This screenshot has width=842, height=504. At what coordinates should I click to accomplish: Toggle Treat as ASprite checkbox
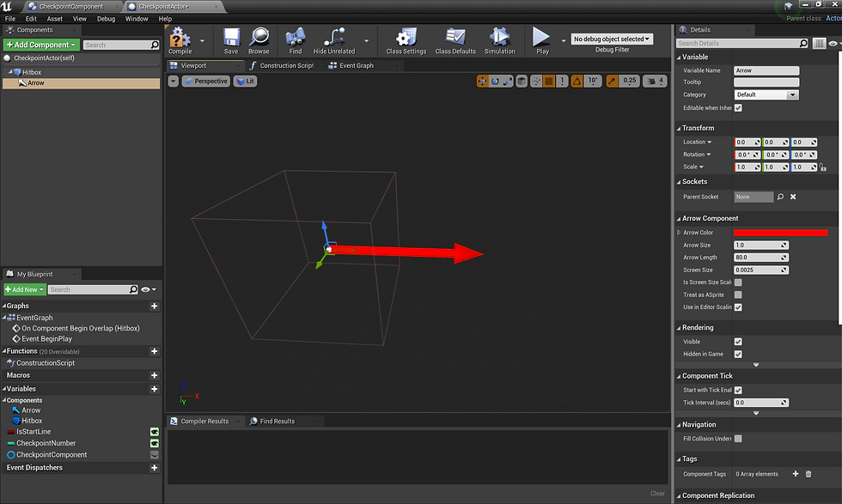738,295
